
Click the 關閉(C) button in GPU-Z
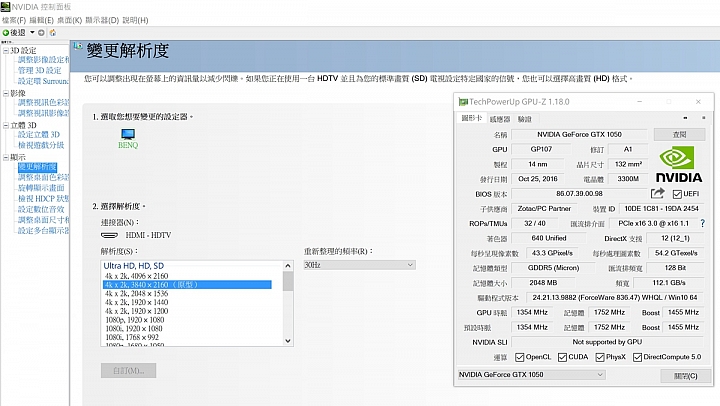pos(686,376)
